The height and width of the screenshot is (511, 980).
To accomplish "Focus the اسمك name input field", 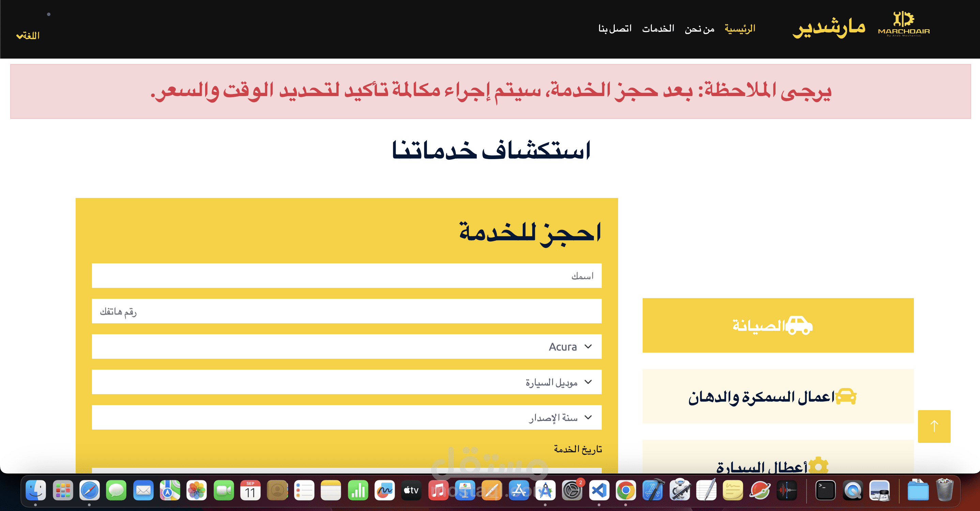I will pyautogui.click(x=346, y=276).
